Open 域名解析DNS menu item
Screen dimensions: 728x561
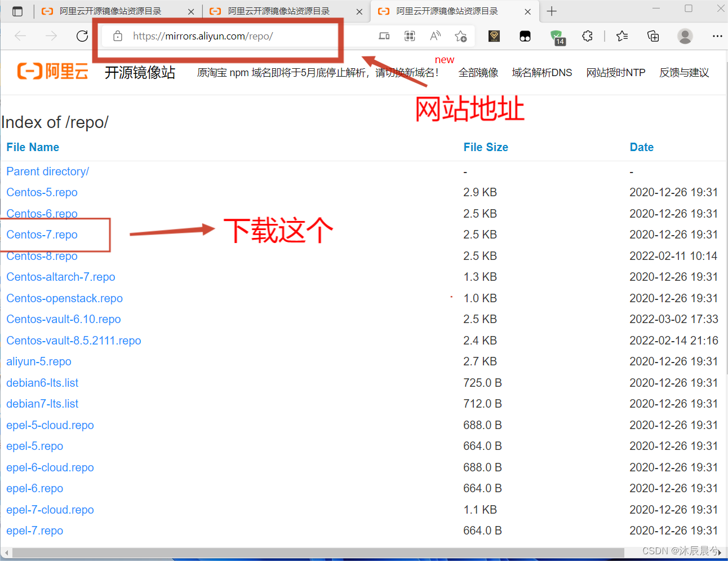coord(542,73)
